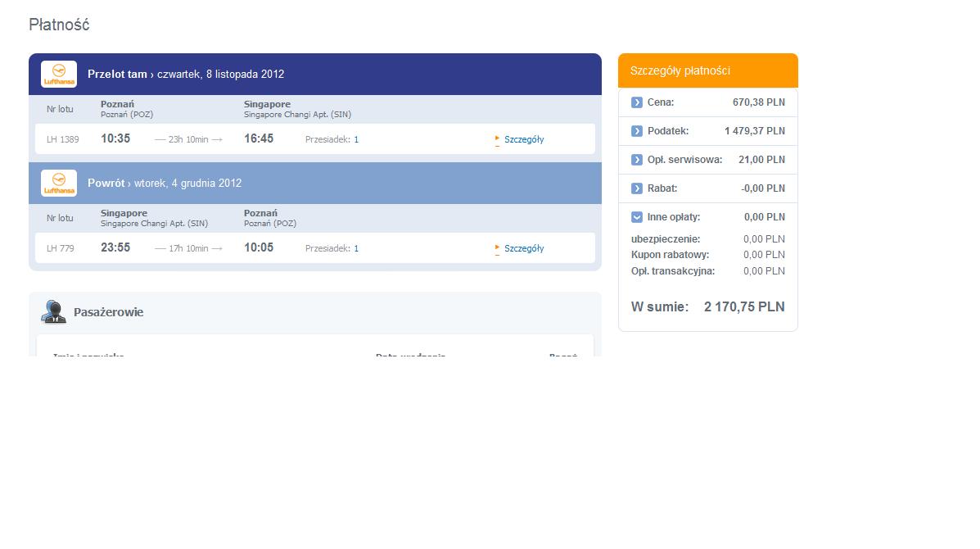Click the Lufthansa logo in outbound flight header
The width and height of the screenshot is (980, 549).
pos(59,74)
